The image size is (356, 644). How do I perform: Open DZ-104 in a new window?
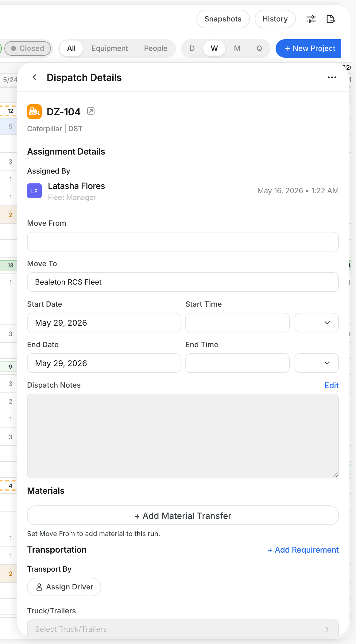tap(91, 111)
